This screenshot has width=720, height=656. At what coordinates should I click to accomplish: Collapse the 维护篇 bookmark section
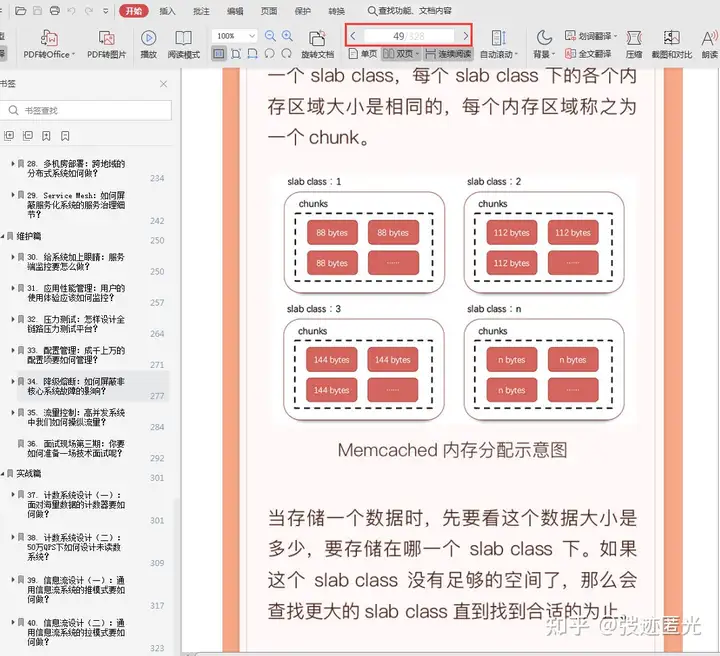point(3,236)
